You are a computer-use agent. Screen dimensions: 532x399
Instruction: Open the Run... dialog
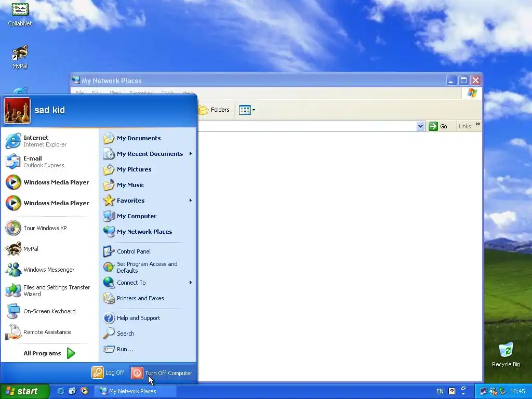tap(148, 349)
